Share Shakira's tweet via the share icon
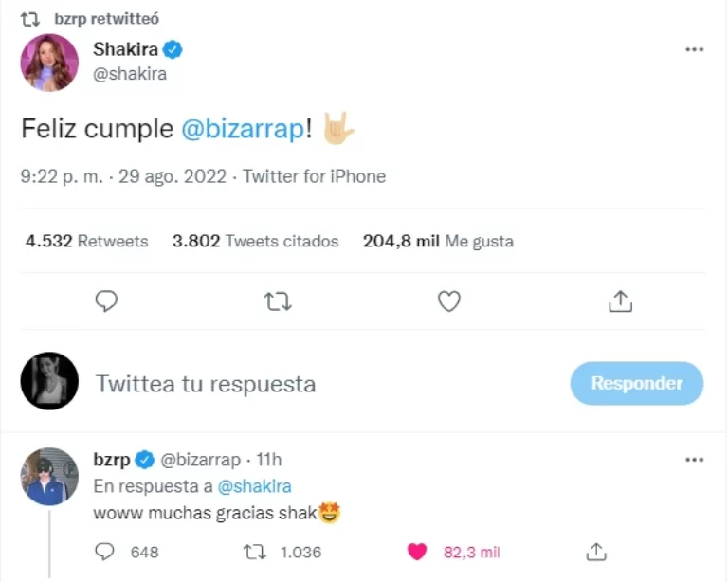Image resolution: width=728 pixels, height=582 pixels. pos(619,301)
